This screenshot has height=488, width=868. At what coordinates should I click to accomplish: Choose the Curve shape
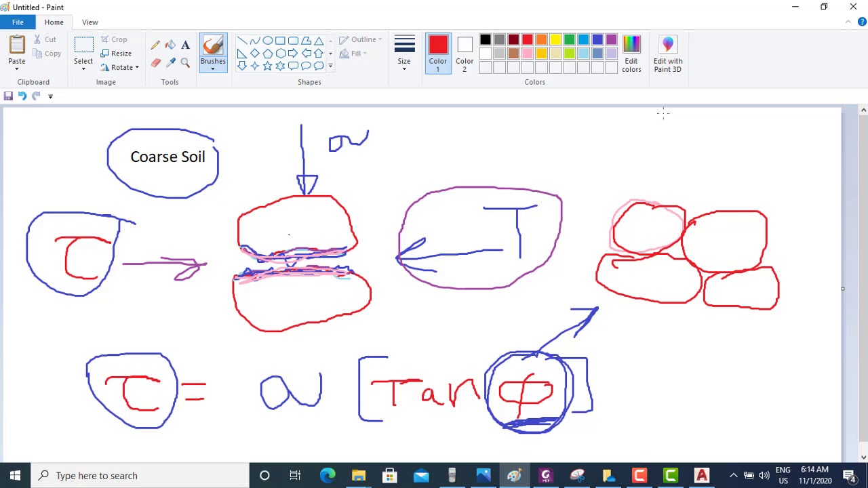click(255, 41)
